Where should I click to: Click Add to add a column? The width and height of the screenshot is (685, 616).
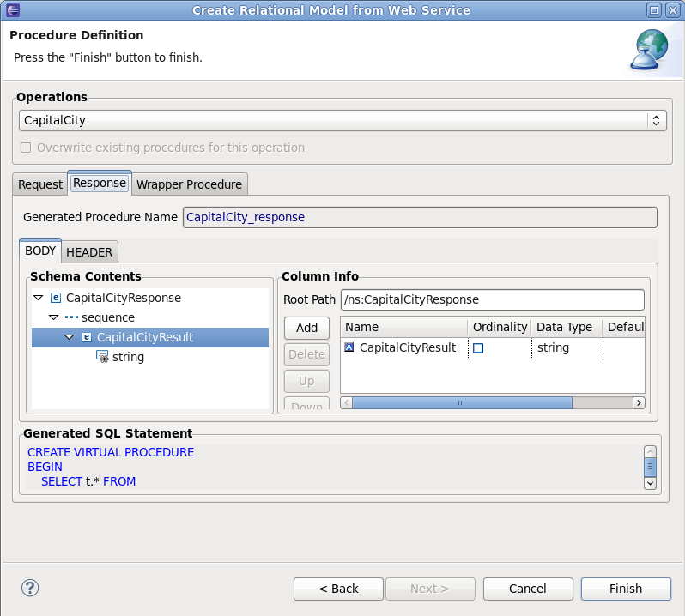click(x=306, y=328)
